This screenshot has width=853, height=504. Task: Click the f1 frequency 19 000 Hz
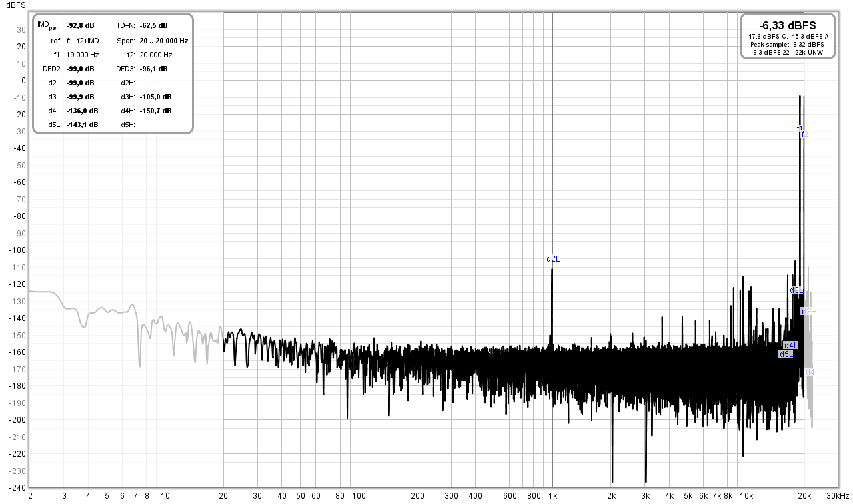pos(83,55)
